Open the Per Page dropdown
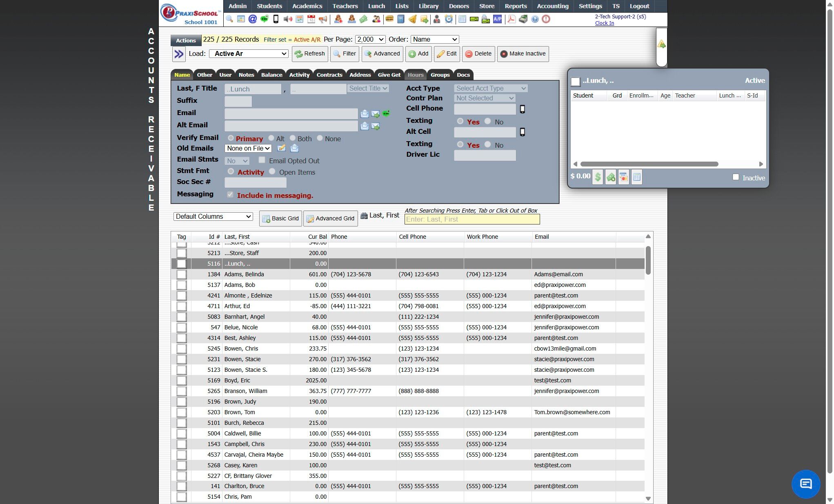 coord(370,40)
